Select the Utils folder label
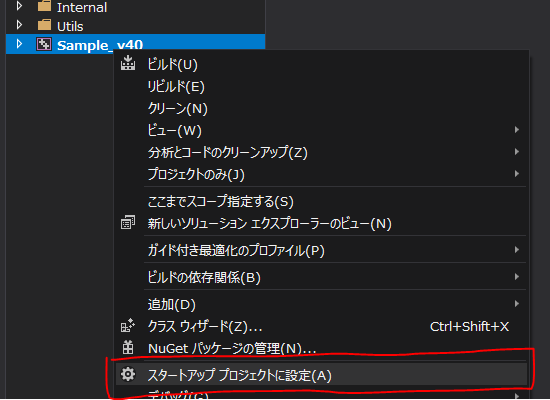This screenshot has height=400, width=550. (x=70, y=26)
